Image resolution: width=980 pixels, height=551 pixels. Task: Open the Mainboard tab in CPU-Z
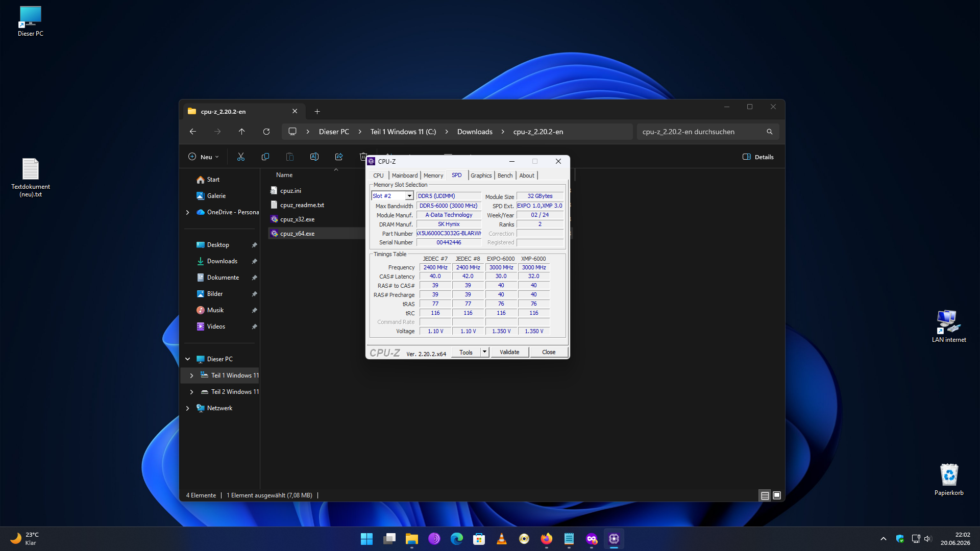(405, 176)
